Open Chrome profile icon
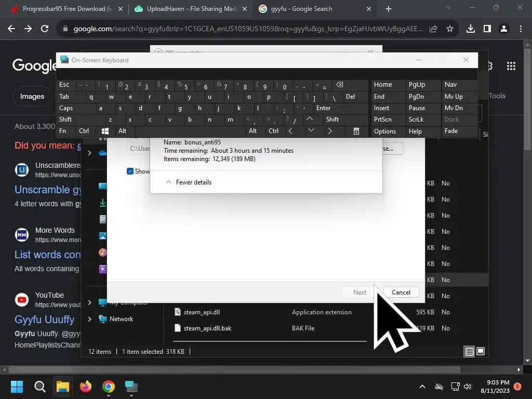 coord(504,29)
